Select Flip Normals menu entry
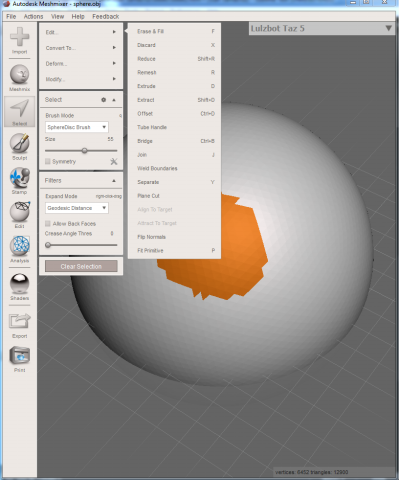Viewport: 399px width, 480px height. click(174, 237)
